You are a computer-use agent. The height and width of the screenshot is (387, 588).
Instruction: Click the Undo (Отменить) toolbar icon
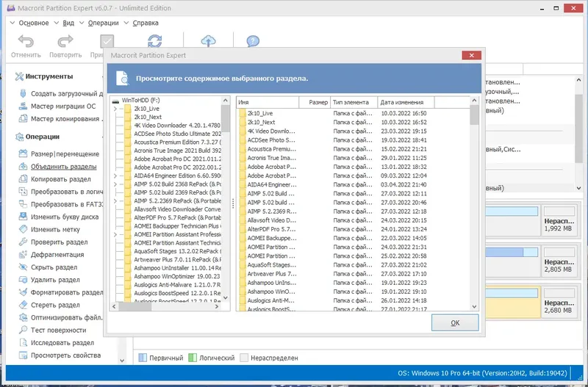click(x=26, y=41)
